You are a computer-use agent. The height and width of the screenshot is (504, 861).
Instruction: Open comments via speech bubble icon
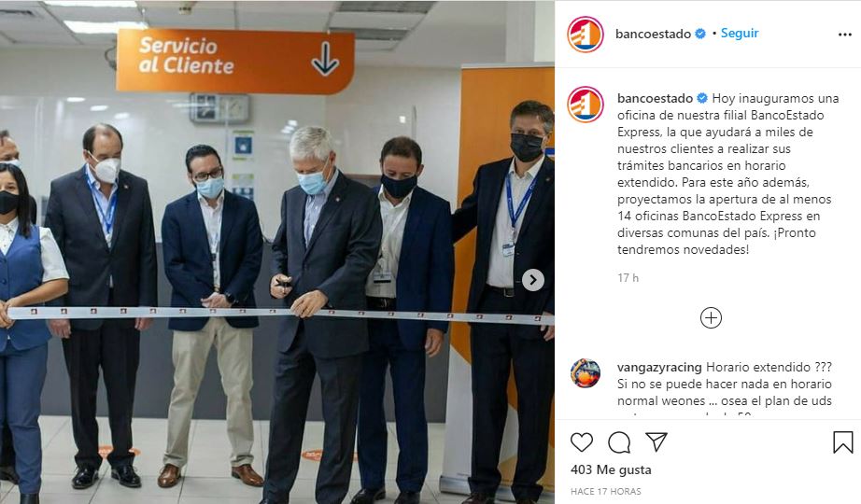[619, 442]
